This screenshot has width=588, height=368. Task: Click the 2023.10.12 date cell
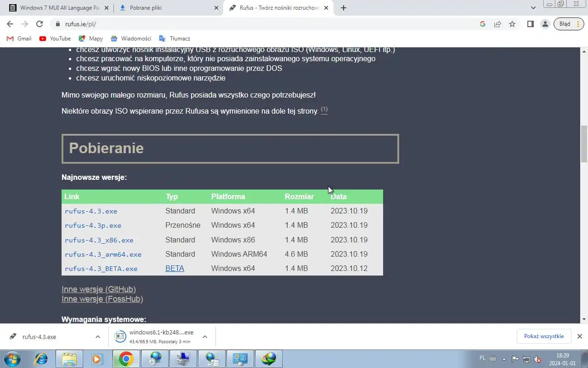coord(349,268)
